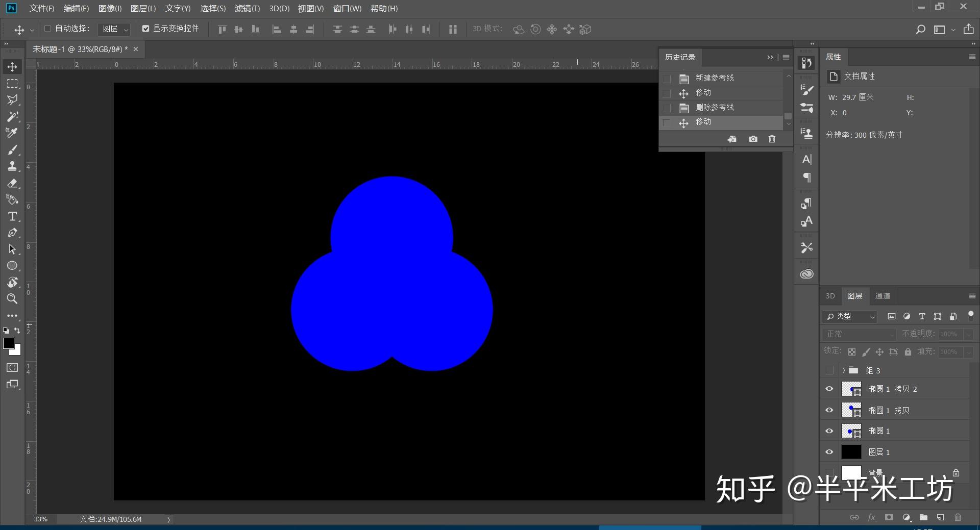Open the 窗口 menu
Screen dimensions: 980x530
click(x=347, y=9)
